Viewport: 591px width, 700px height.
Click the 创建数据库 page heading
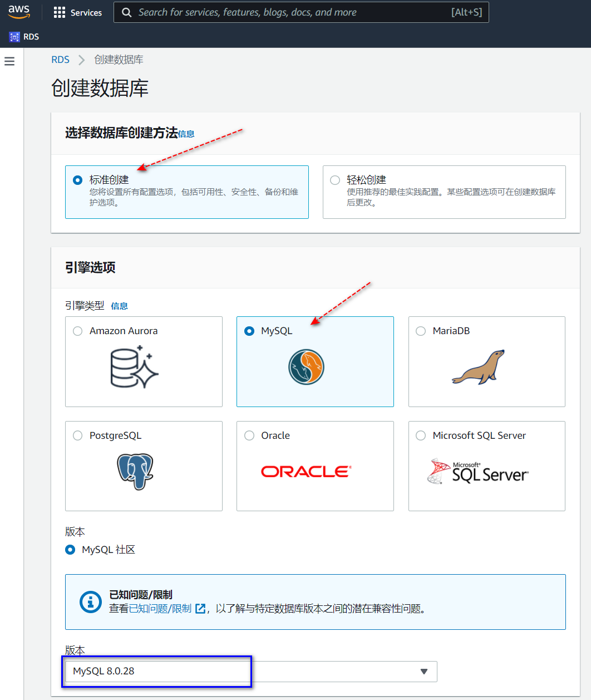click(x=100, y=89)
